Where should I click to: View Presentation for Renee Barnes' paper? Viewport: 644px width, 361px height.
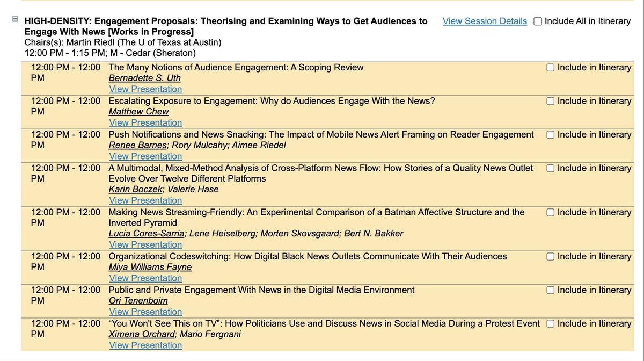tap(145, 156)
